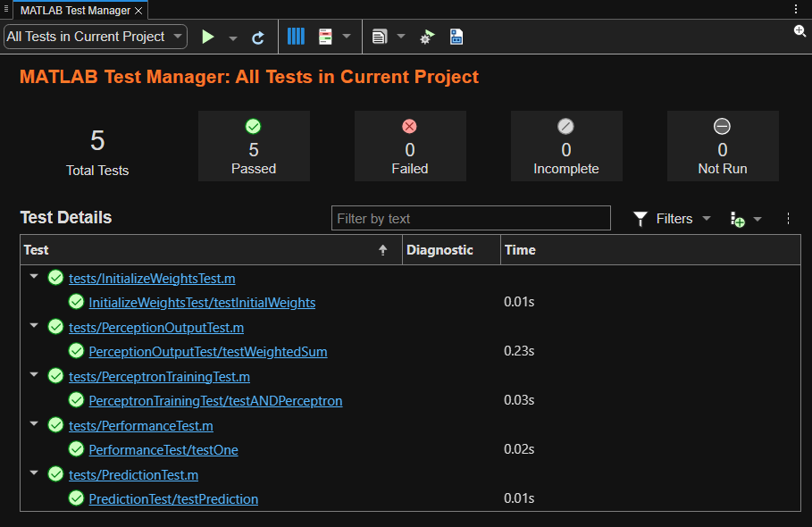Toggle the Passed status filter tile
The image size is (812, 527).
pyautogui.click(x=254, y=146)
